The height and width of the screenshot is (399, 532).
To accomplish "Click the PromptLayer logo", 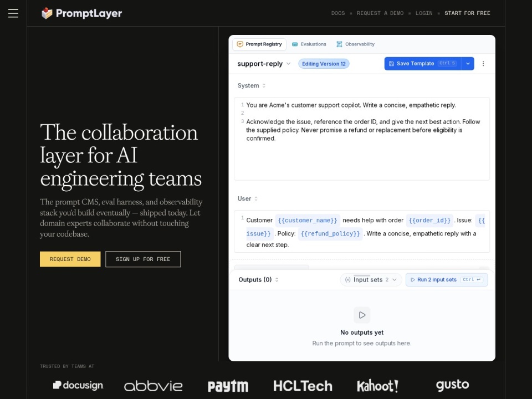I will [x=82, y=13].
